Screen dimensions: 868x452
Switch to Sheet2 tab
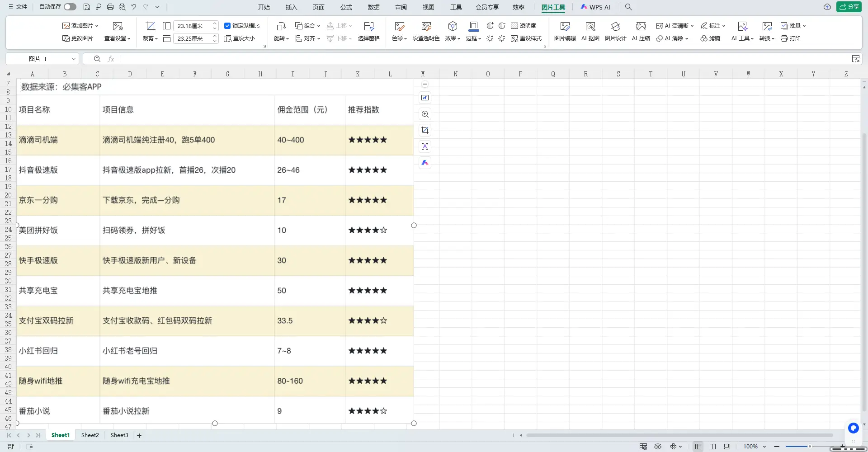(90, 435)
